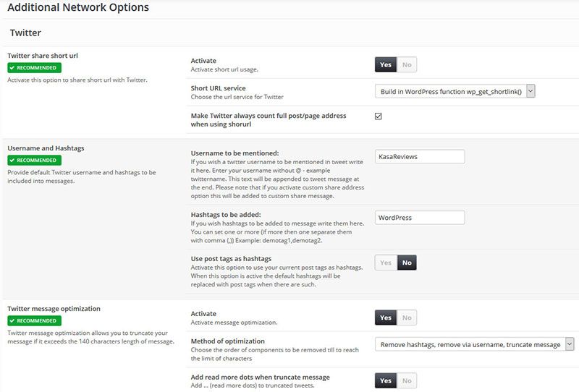Image resolution: width=579 pixels, height=392 pixels.
Task: Open the Method of optimization dropdown
Action: tap(475, 344)
